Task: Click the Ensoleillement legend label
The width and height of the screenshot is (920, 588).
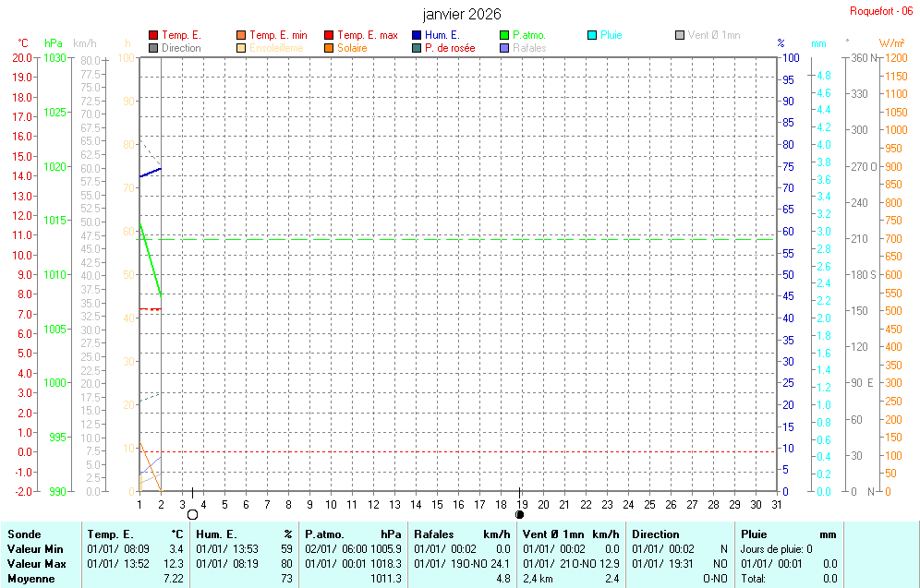Action: tap(276, 48)
